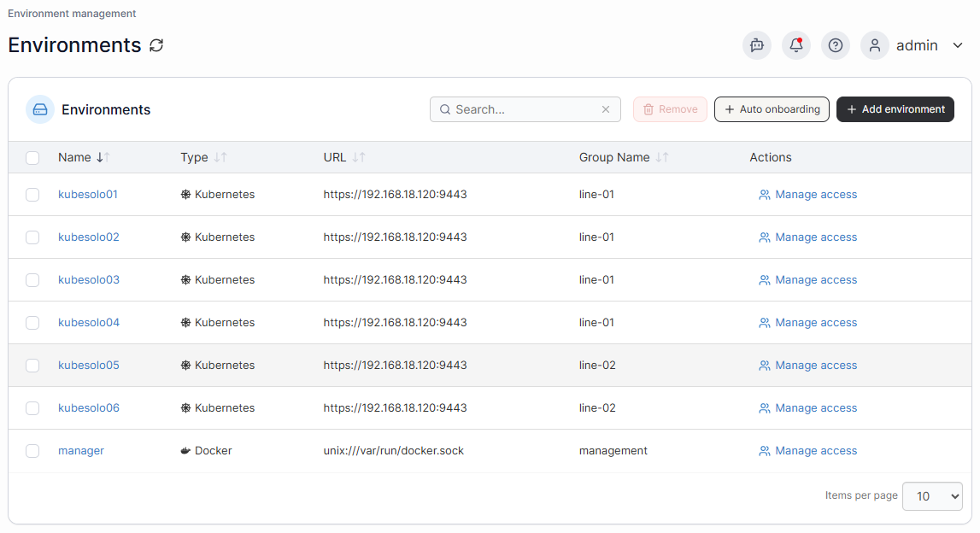Open the kubesolo02 environment link
980x533 pixels.
[88, 237]
